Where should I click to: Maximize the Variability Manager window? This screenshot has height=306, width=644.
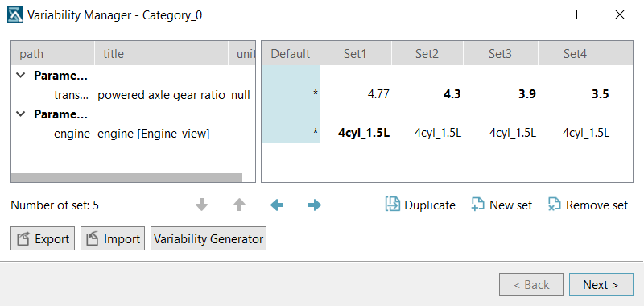click(572, 14)
